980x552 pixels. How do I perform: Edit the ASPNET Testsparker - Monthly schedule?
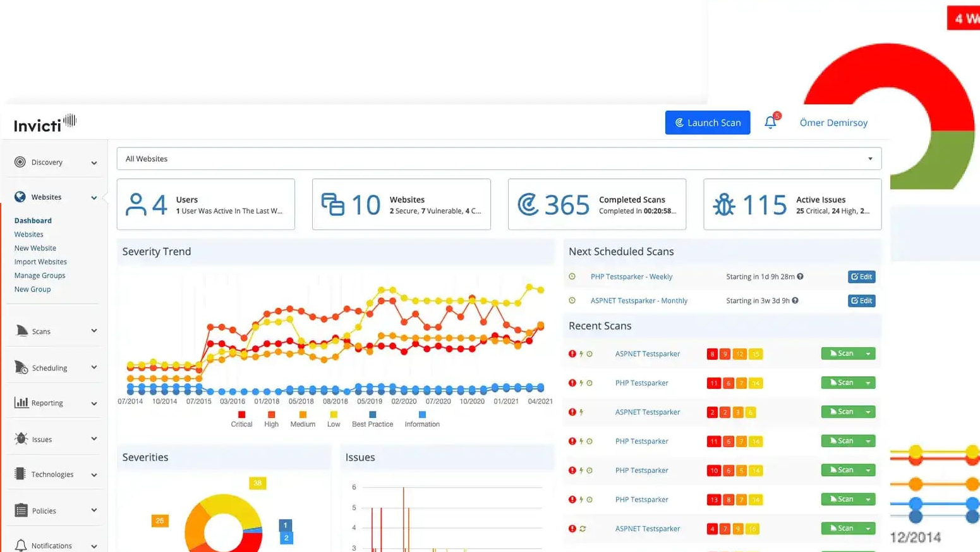pos(861,300)
